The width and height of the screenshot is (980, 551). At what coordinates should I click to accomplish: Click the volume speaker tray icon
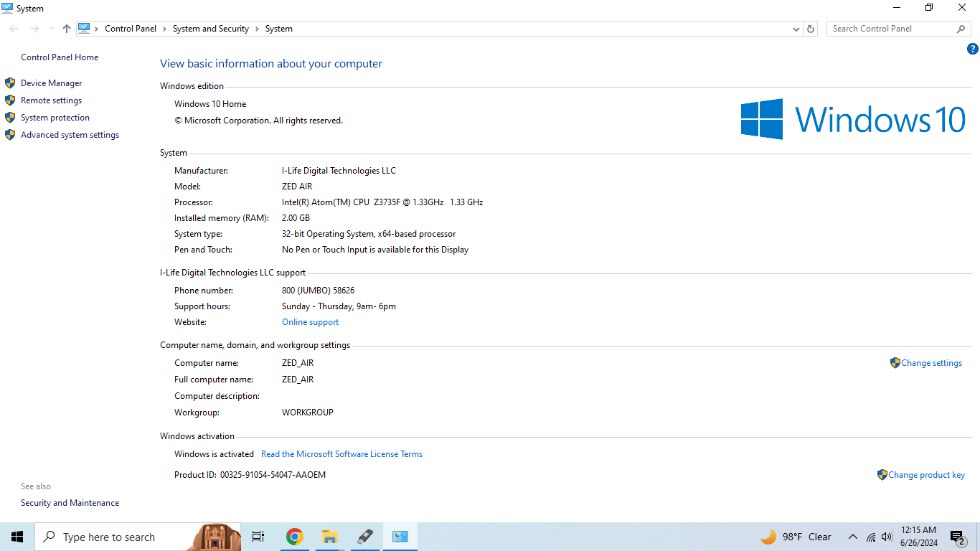tap(887, 537)
